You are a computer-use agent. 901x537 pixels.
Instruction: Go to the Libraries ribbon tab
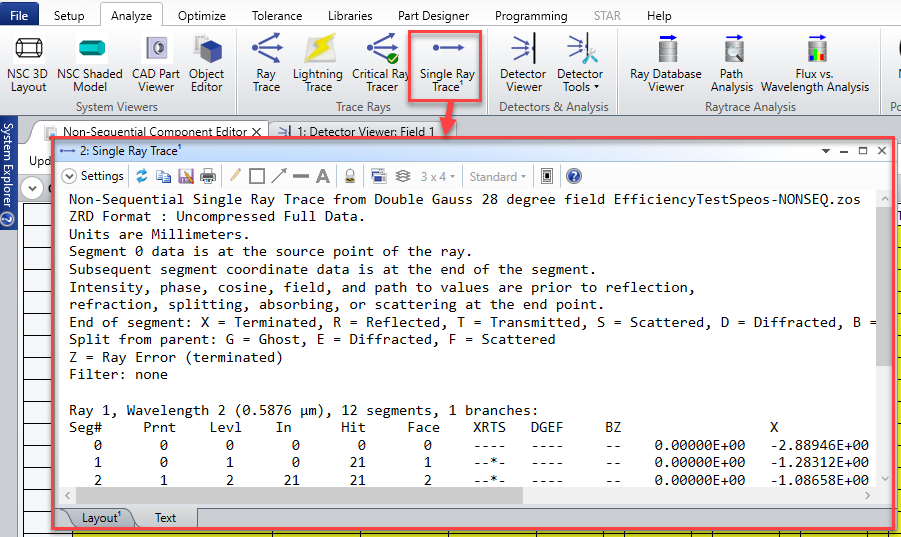350,16
